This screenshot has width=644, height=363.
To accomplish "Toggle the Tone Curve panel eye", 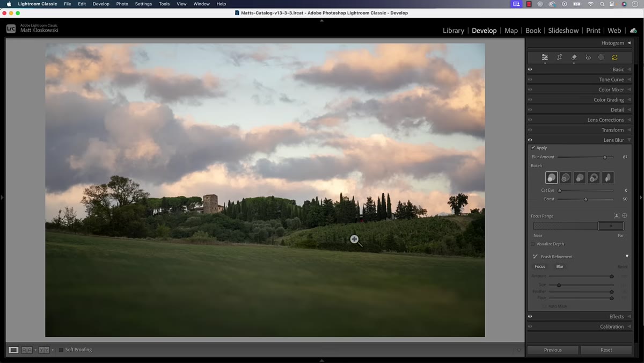I will coord(530,79).
